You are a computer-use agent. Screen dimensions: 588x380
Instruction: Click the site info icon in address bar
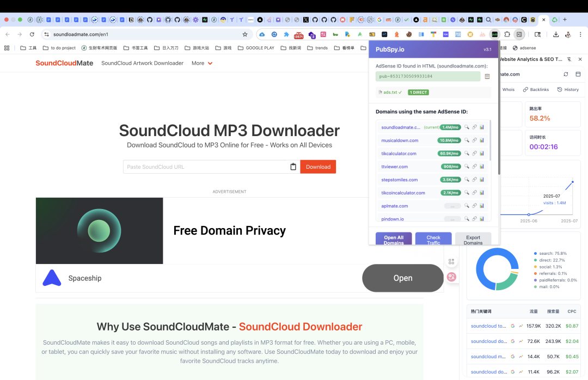[46, 34]
